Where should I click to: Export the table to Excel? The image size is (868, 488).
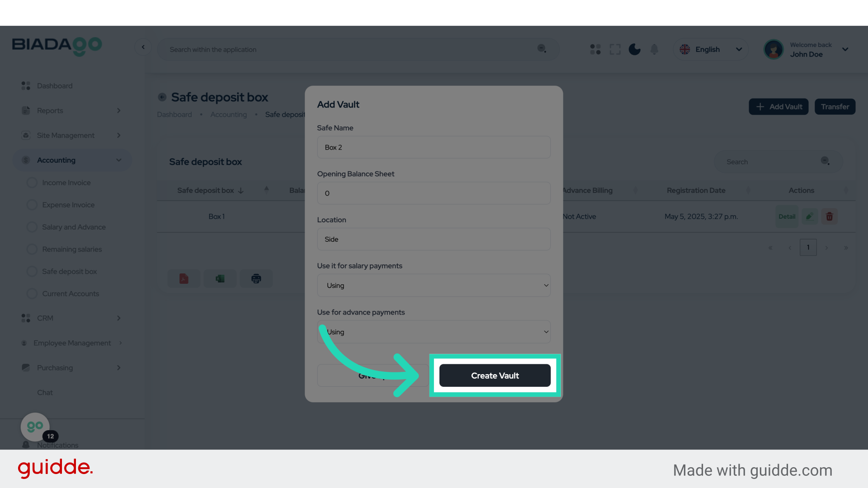(x=220, y=278)
